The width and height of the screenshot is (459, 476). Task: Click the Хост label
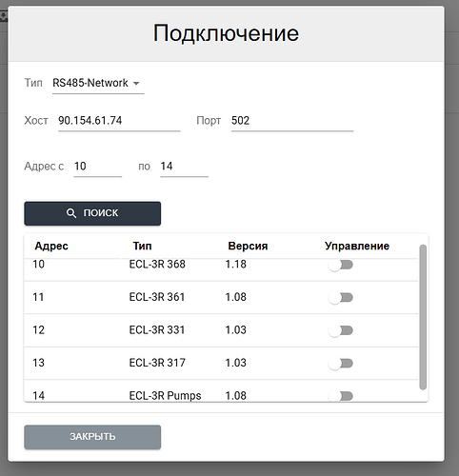coord(36,121)
